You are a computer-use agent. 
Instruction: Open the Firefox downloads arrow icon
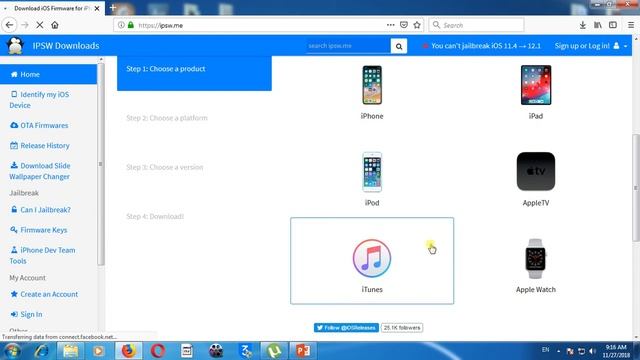582,25
